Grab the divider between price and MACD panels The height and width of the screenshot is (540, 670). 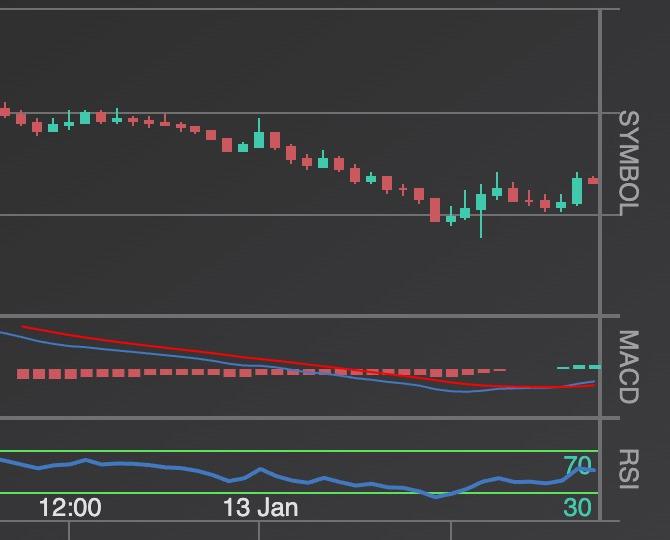[x=300, y=316]
